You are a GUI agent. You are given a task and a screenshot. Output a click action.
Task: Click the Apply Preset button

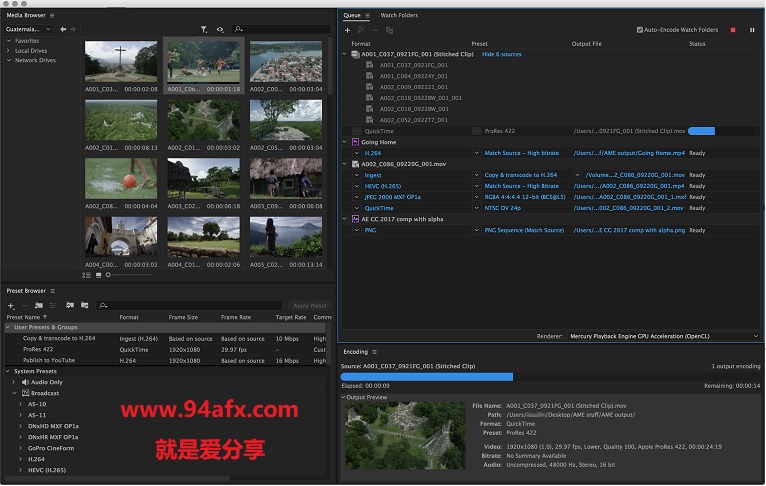pyautogui.click(x=310, y=306)
